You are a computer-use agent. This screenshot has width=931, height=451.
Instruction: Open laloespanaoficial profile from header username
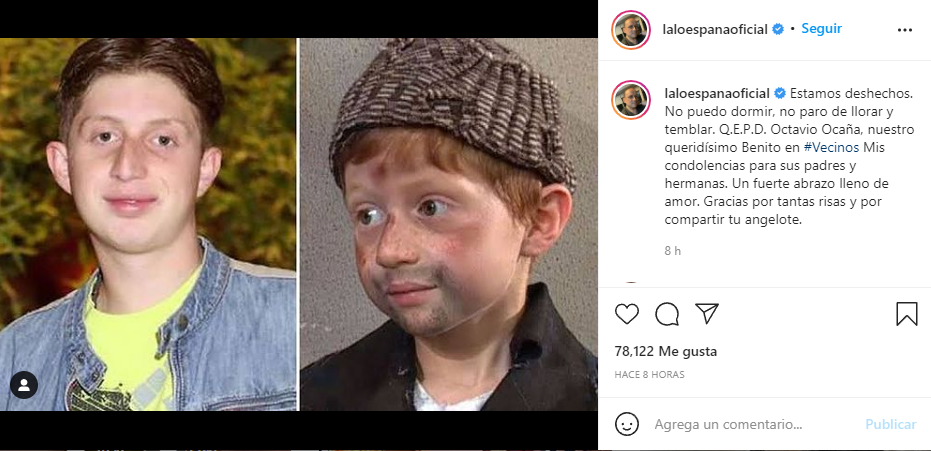(x=715, y=30)
